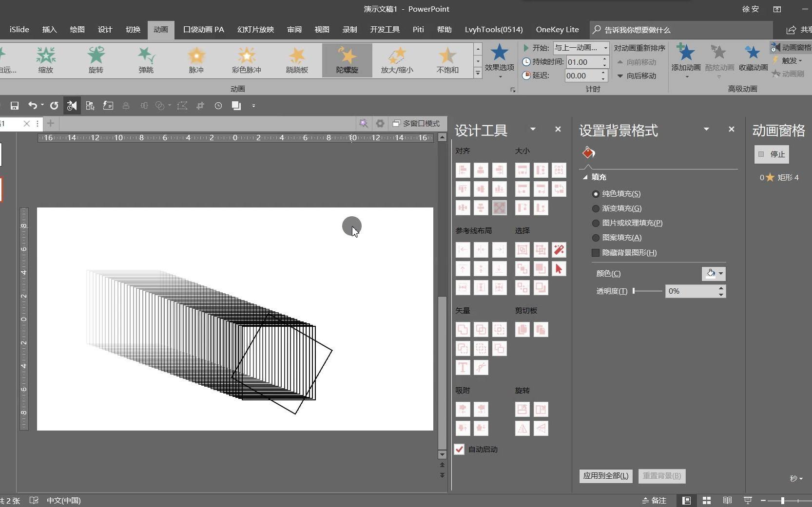Click 备注 notes button in status bar
The image size is (812, 507).
coord(654,500)
